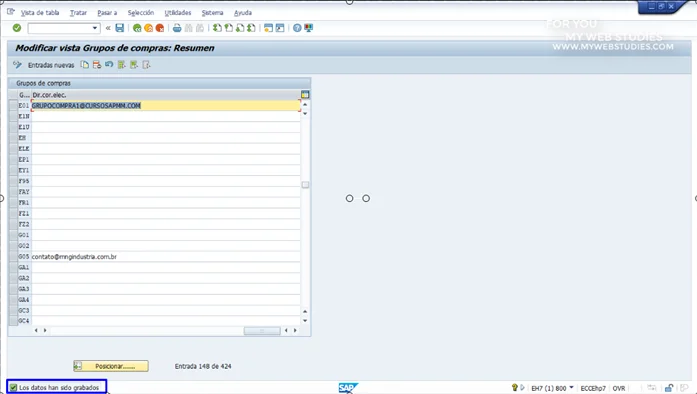Select row E01 using its row selector

point(13,105)
